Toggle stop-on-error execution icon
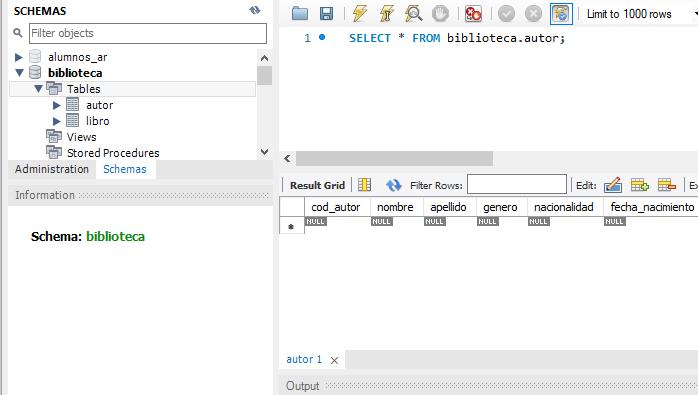This screenshot has width=698, height=395. [x=473, y=14]
